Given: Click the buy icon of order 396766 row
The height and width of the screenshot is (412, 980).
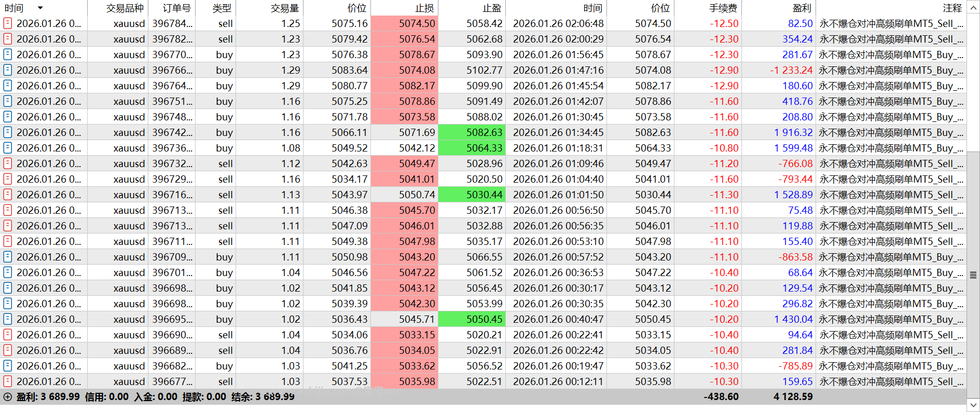Looking at the screenshot, I should (x=8, y=70).
